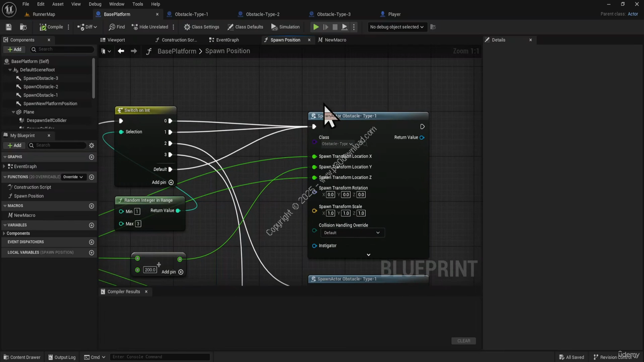
Task: Add new graph with Graphs plus icon
Action: 92,157
